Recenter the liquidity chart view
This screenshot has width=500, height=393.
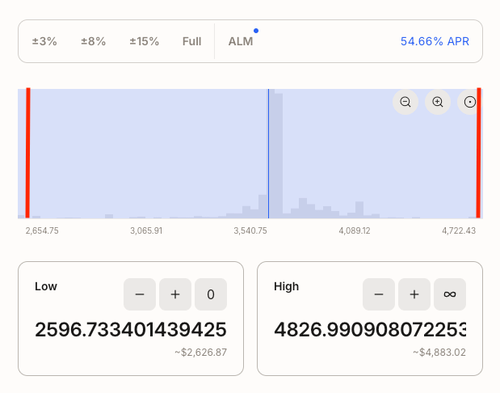click(470, 102)
